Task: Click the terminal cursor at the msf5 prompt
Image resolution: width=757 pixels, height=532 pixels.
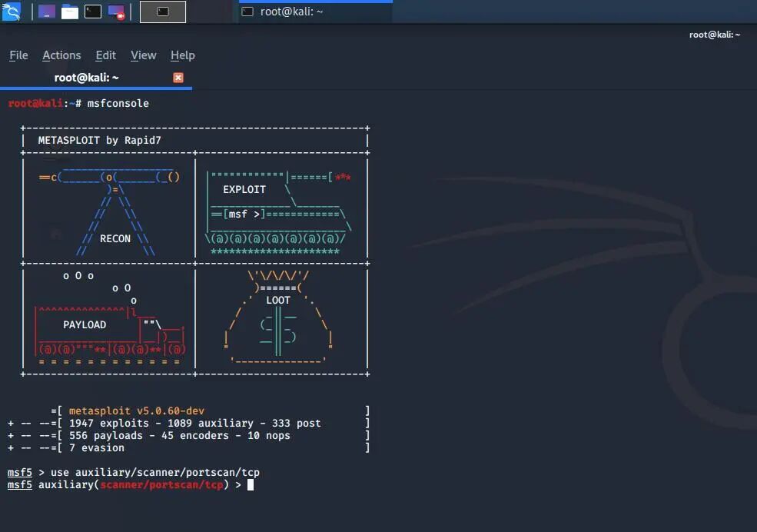Action: [x=250, y=484]
